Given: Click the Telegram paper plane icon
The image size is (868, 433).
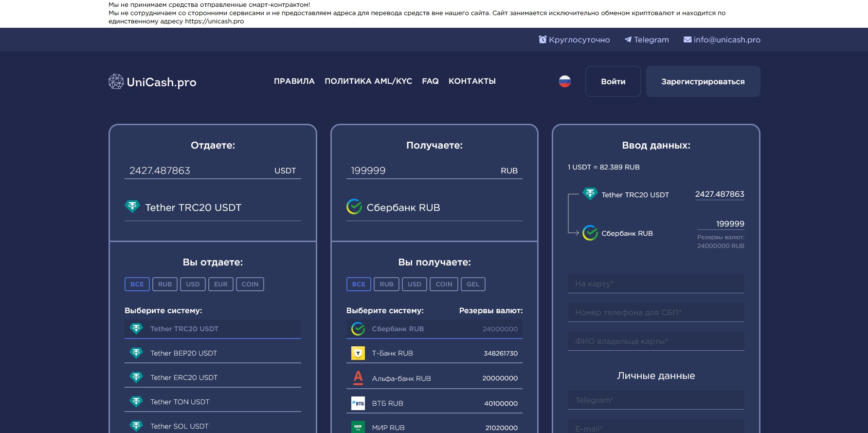Looking at the screenshot, I should pos(628,39).
